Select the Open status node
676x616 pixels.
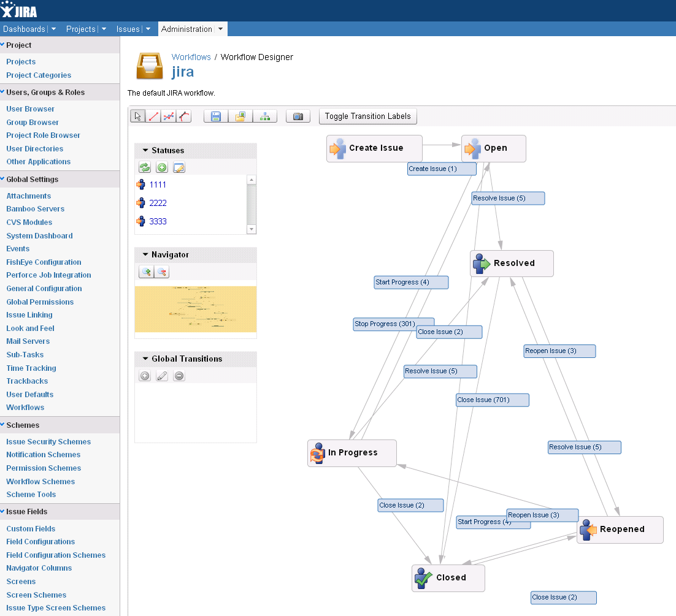tap(494, 148)
